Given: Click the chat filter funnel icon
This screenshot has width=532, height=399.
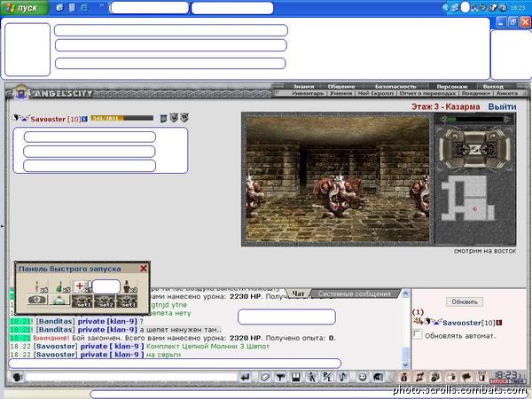Looking at the screenshot, I should click(x=280, y=377).
